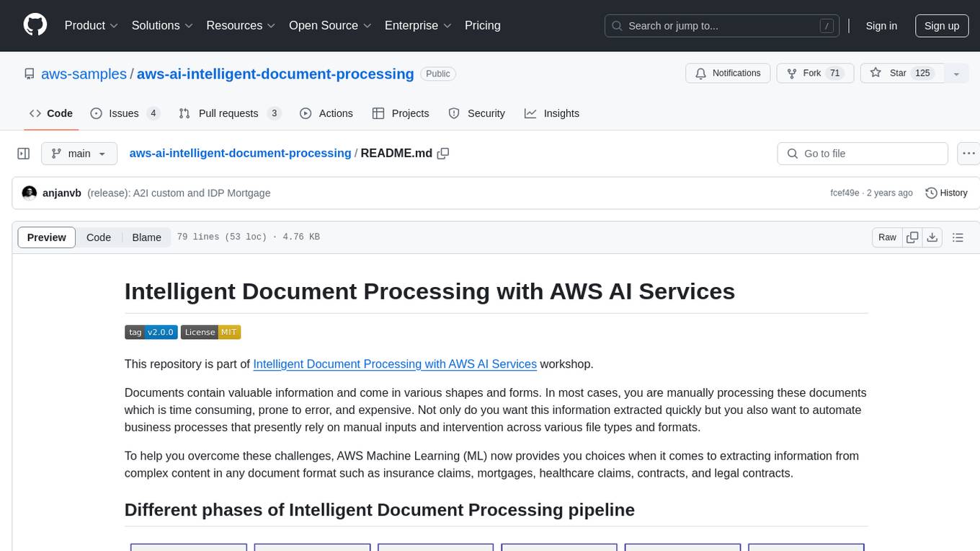Switch to the Code tab
The width and height of the screenshot is (980, 551).
(51, 113)
